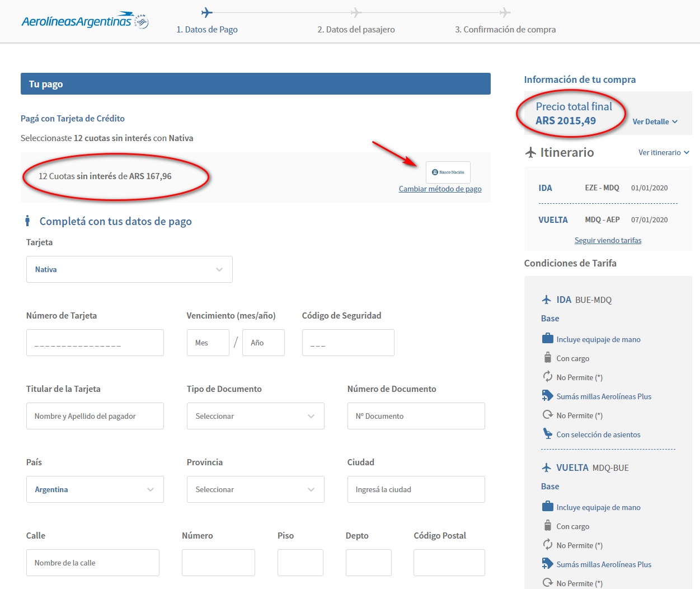Click VUELTA Sumás millas Aerolíneas Plus link
The width and height of the screenshot is (700, 589).
[604, 564]
